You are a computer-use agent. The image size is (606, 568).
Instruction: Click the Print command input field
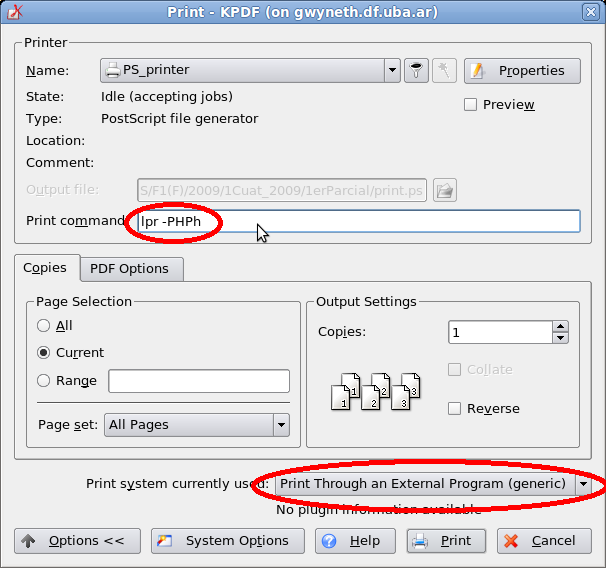[359, 221]
